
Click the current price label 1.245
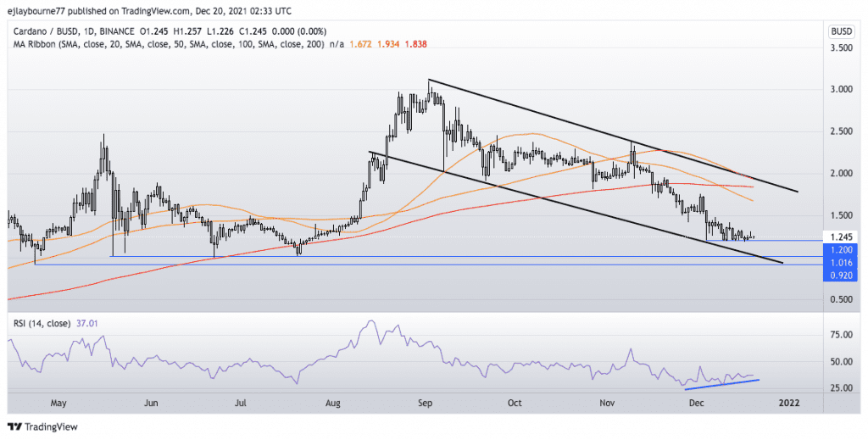point(842,237)
